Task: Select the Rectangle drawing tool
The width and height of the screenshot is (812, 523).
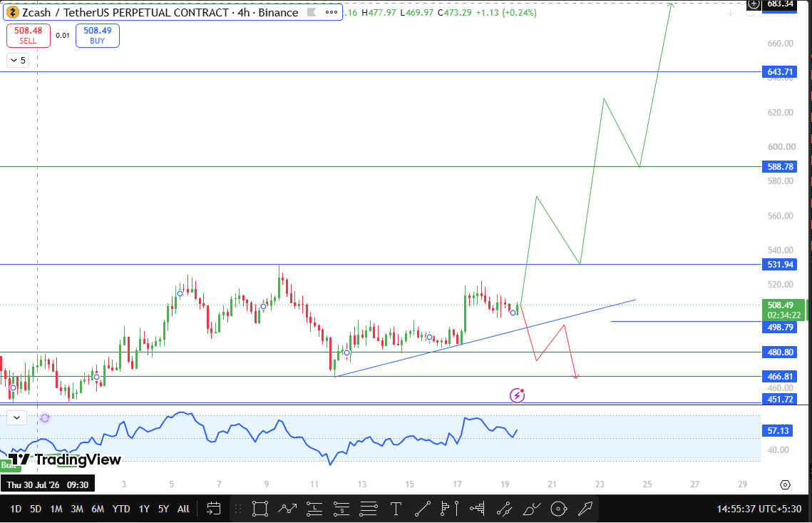Action: click(260, 509)
